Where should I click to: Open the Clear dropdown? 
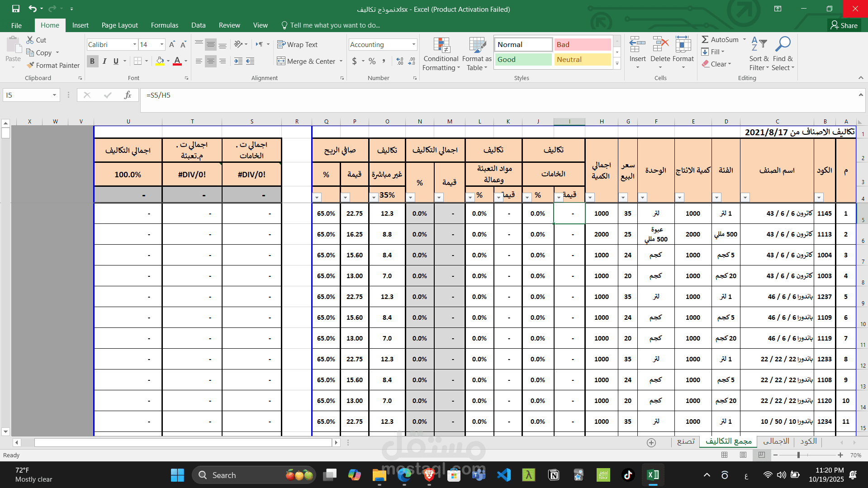(717, 64)
